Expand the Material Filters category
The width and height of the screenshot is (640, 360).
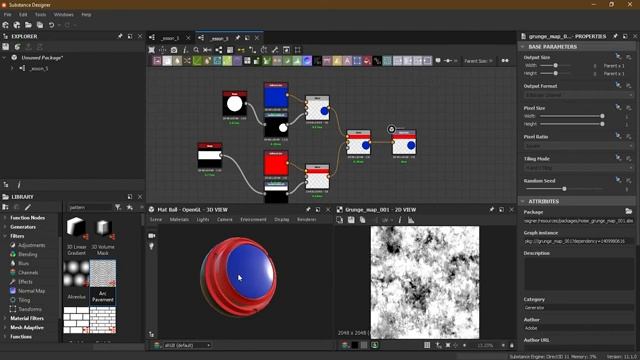point(5,318)
